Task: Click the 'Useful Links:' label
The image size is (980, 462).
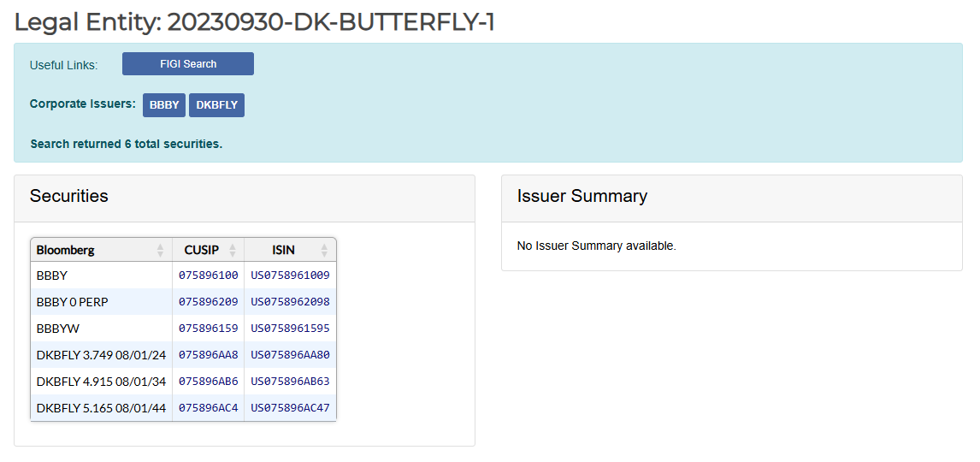Action: (64, 65)
